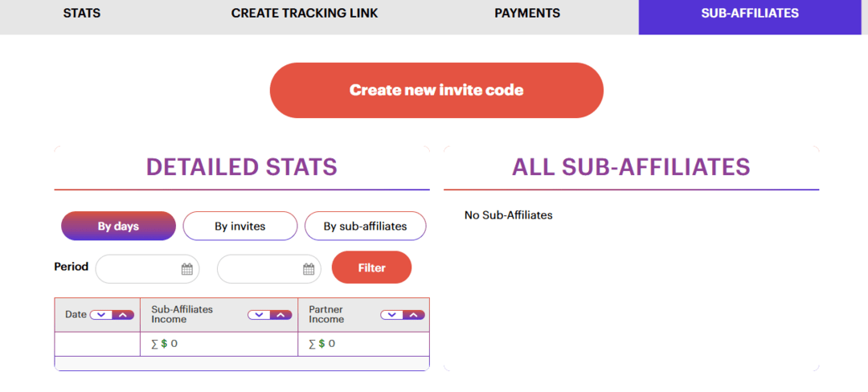The height and width of the screenshot is (392, 868).
Task: Open calendar icon in start date field
Action: pyautogui.click(x=186, y=269)
